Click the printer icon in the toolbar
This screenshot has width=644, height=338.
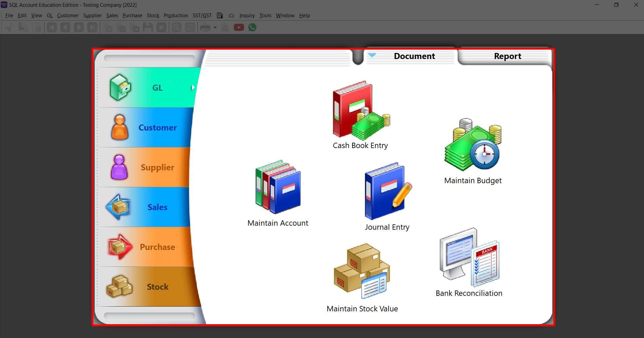pos(205,28)
